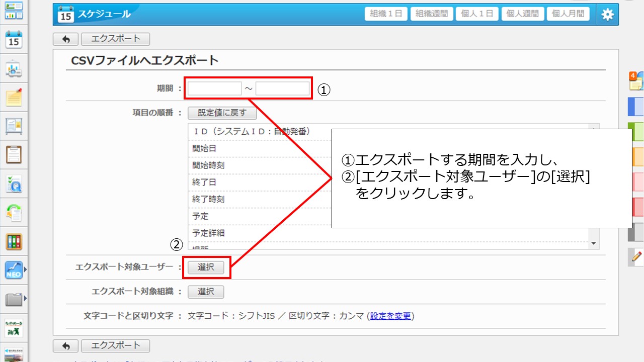Click the gray folder sidebar icon

(x=14, y=300)
